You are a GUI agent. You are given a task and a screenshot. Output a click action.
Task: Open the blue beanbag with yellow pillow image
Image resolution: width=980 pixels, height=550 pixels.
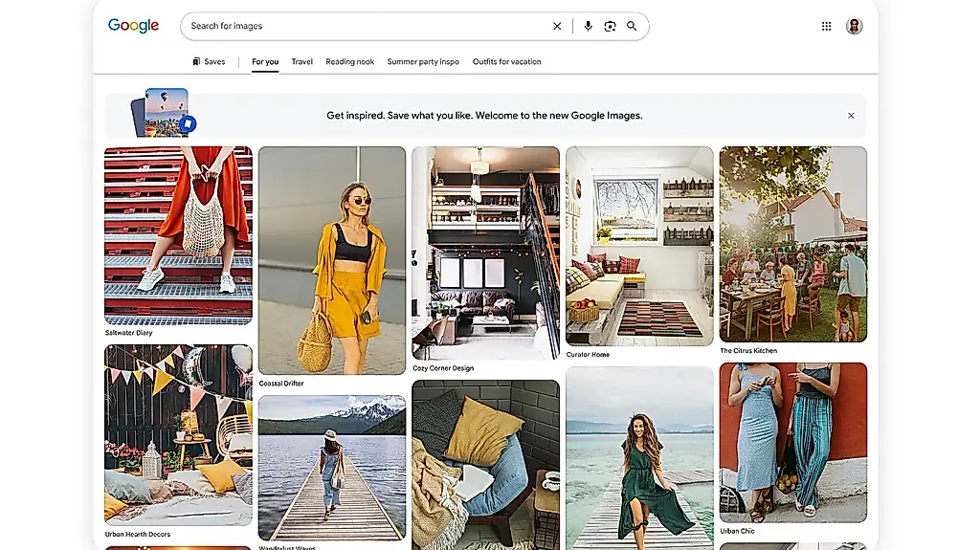[485, 465]
